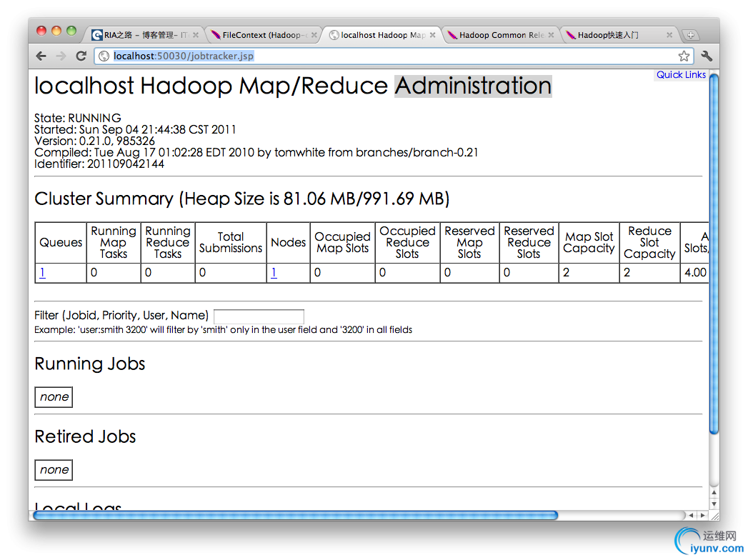
Task: Click the Occupied Map Slots column header
Action: pos(342,242)
